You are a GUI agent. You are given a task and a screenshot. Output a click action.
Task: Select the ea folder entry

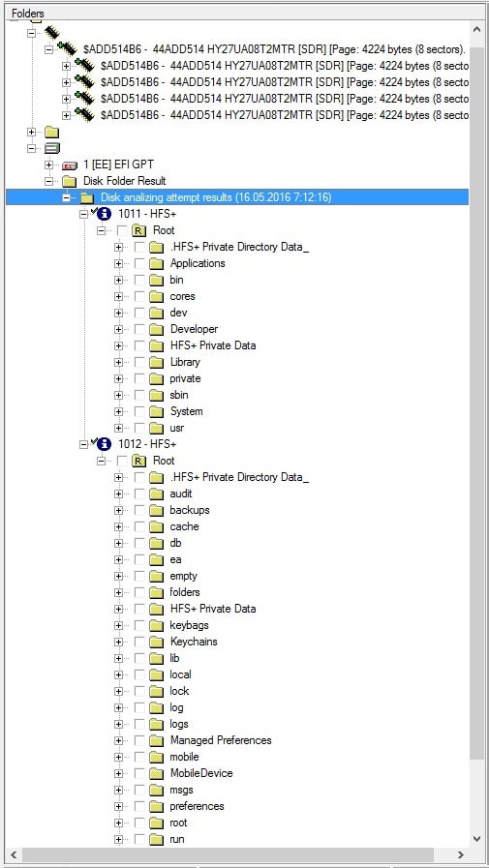175,559
